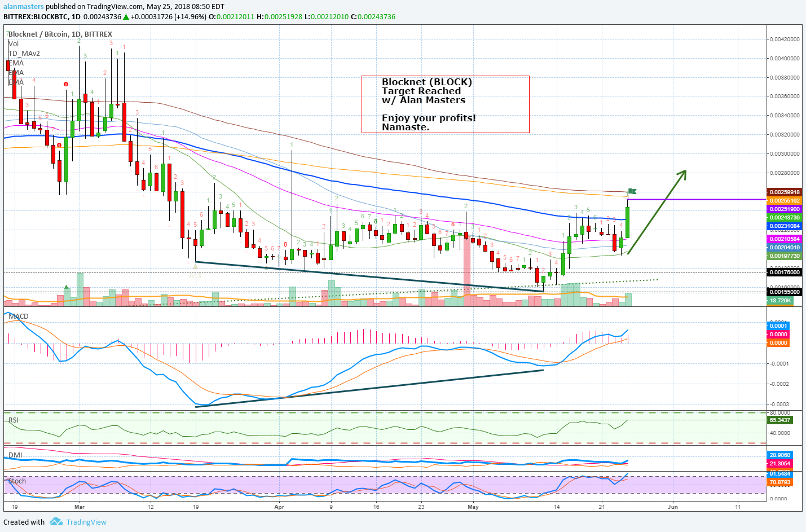Click the large green up arrow drawing
The width and height of the screenshot is (806, 532).
pyautogui.click(x=657, y=212)
